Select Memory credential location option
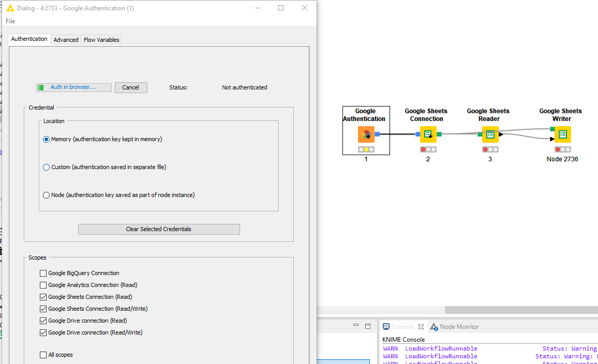Image resolution: width=598 pixels, height=364 pixels. click(x=46, y=140)
